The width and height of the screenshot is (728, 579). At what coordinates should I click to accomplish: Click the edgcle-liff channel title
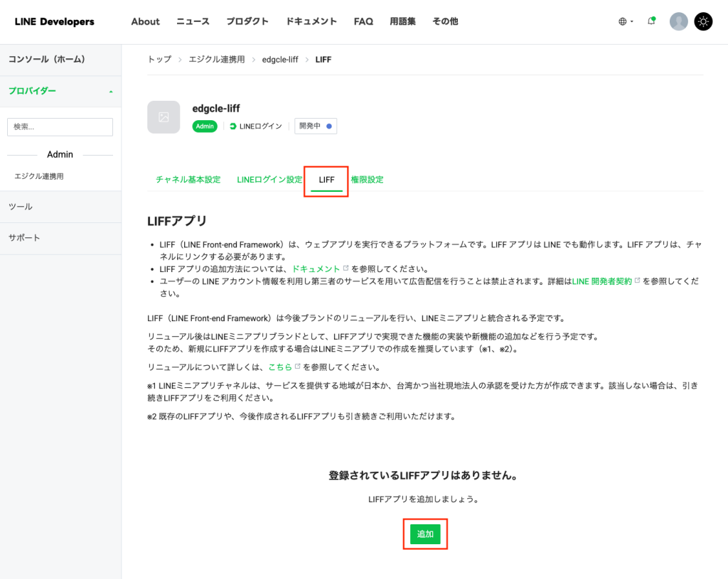pos(216,109)
